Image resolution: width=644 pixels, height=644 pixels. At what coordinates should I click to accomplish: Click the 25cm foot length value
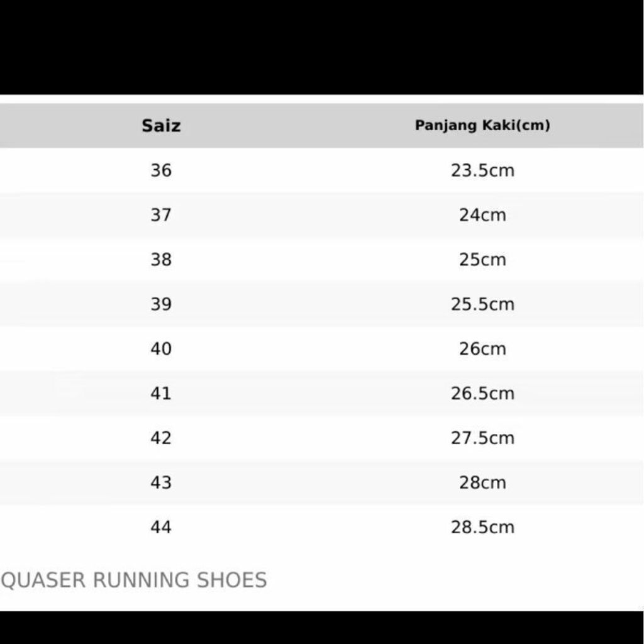[482, 260]
